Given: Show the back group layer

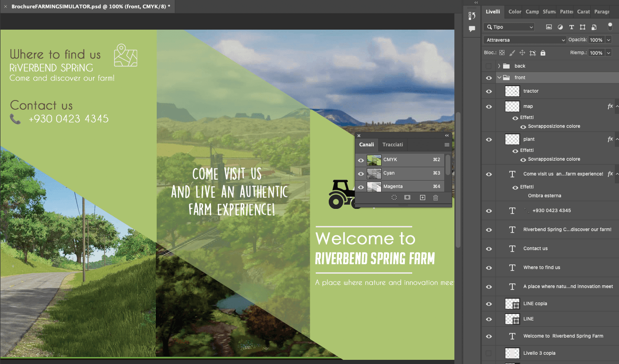Looking at the screenshot, I should point(489,66).
